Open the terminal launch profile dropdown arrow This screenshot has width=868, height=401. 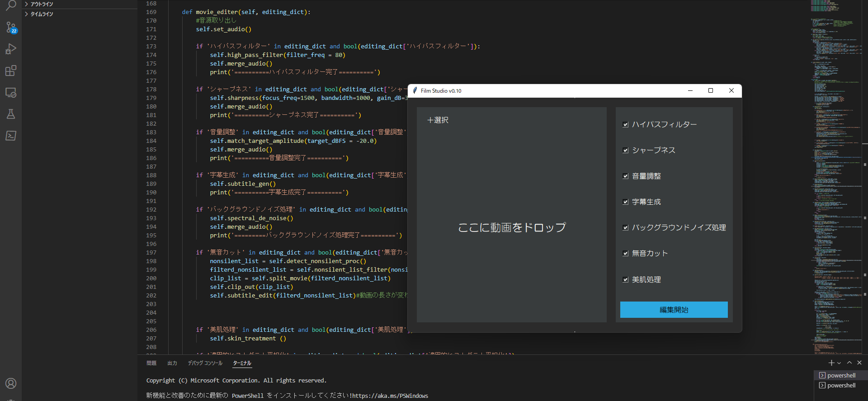839,363
